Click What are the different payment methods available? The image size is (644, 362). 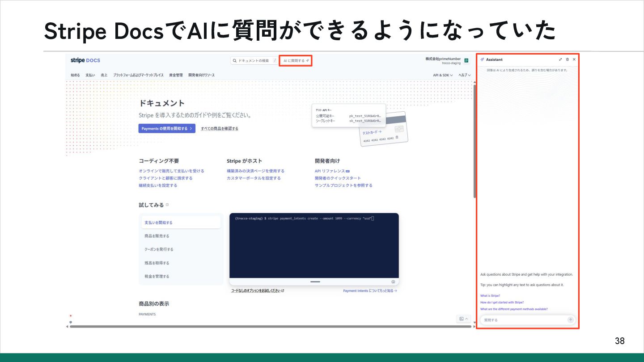(x=514, y=309)
